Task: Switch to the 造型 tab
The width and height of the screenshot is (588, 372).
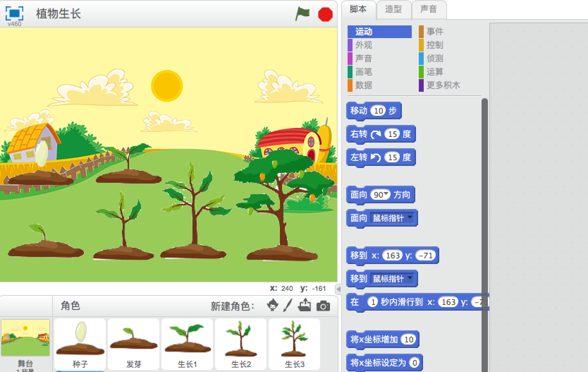Action: (x=393, y=9)
